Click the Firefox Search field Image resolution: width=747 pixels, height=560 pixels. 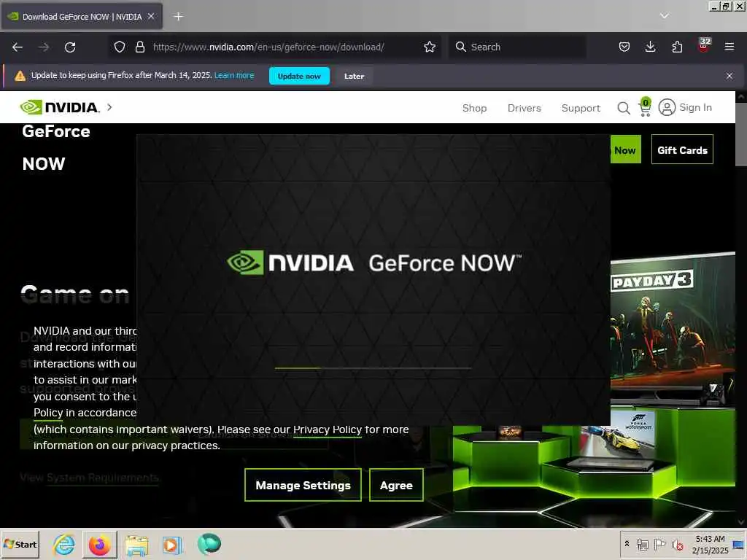click(517, 47)
